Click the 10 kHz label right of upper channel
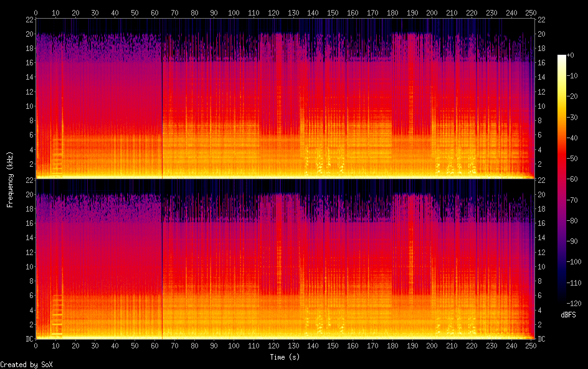The height and width of the screenshot is (369, 588). (542, 106)
